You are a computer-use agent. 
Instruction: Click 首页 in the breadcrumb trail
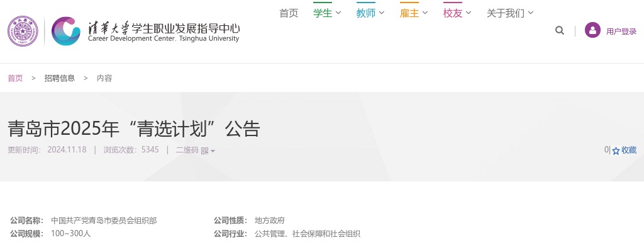point(15,78)
